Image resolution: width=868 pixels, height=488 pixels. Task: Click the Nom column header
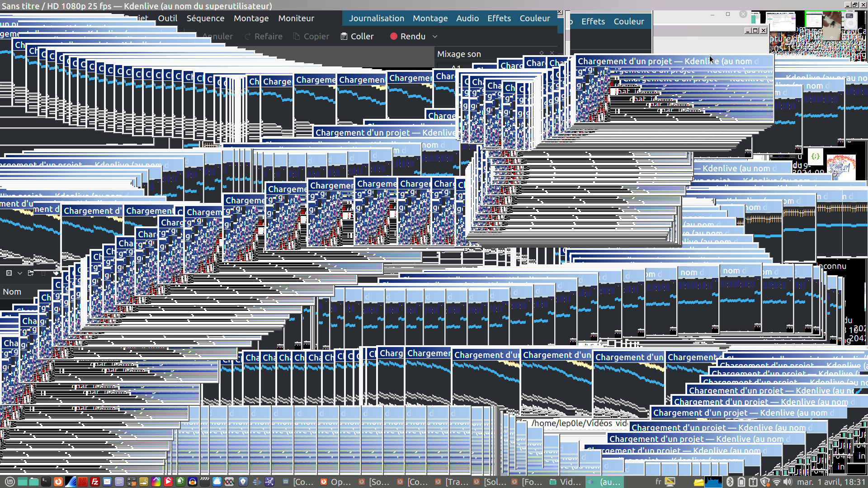click(12, 292)
